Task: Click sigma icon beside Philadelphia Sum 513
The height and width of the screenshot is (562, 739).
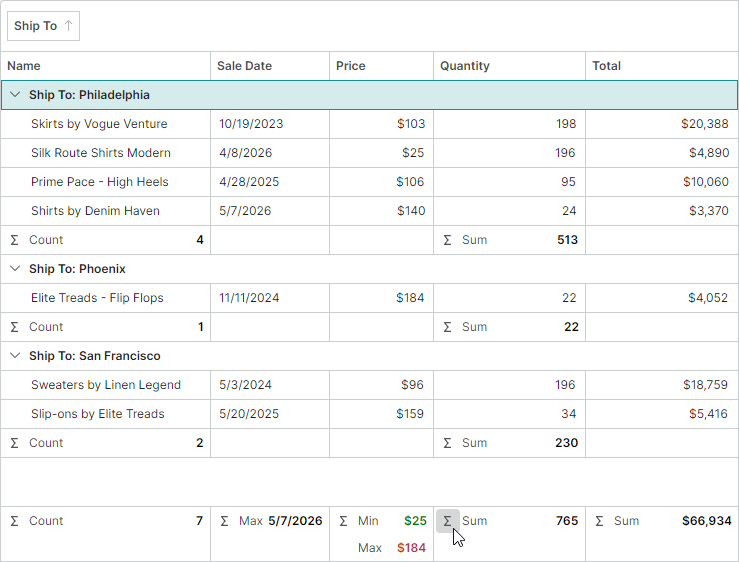Action: pyautogui.click(x=447, y=240)
